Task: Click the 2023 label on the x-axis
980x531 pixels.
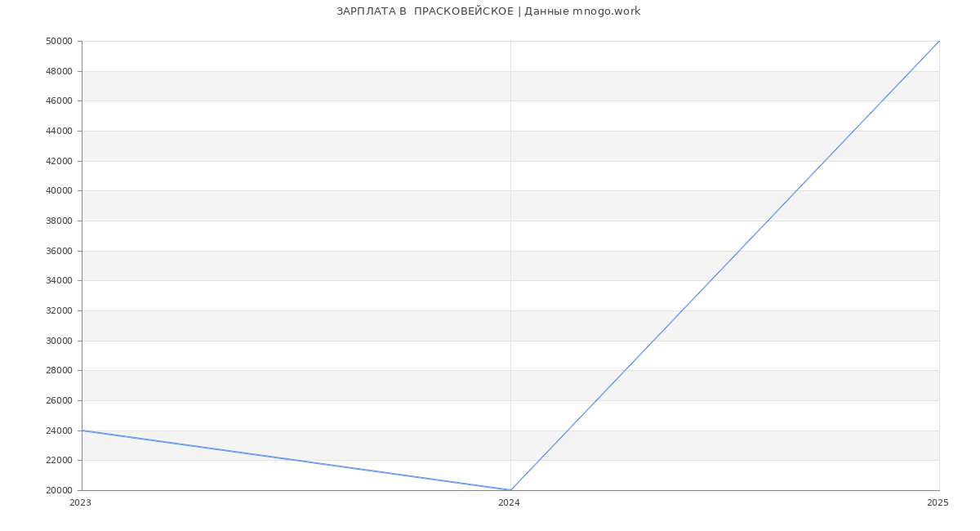Action: tap(80, 503)
